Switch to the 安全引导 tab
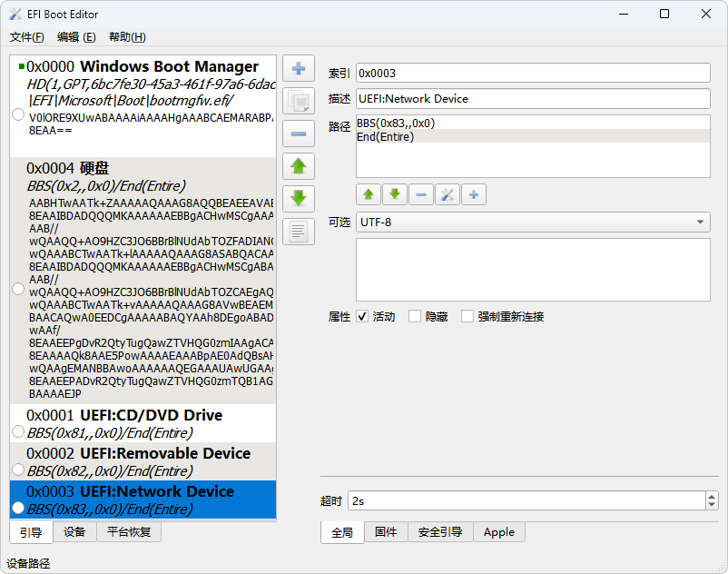 (x=440, y=532)
